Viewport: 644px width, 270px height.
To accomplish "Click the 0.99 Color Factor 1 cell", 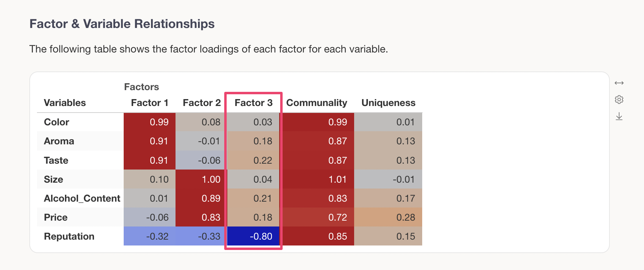I will (x=150, y=122).
